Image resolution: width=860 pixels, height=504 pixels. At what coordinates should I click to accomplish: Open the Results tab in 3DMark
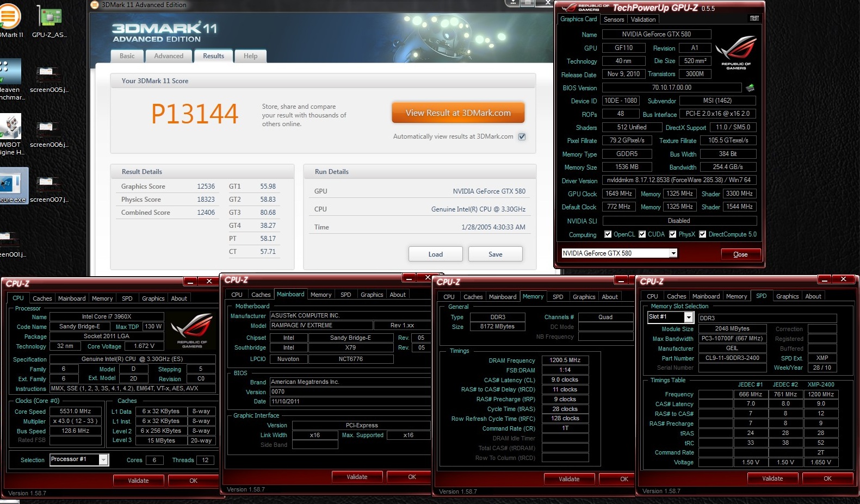point(213,56)
